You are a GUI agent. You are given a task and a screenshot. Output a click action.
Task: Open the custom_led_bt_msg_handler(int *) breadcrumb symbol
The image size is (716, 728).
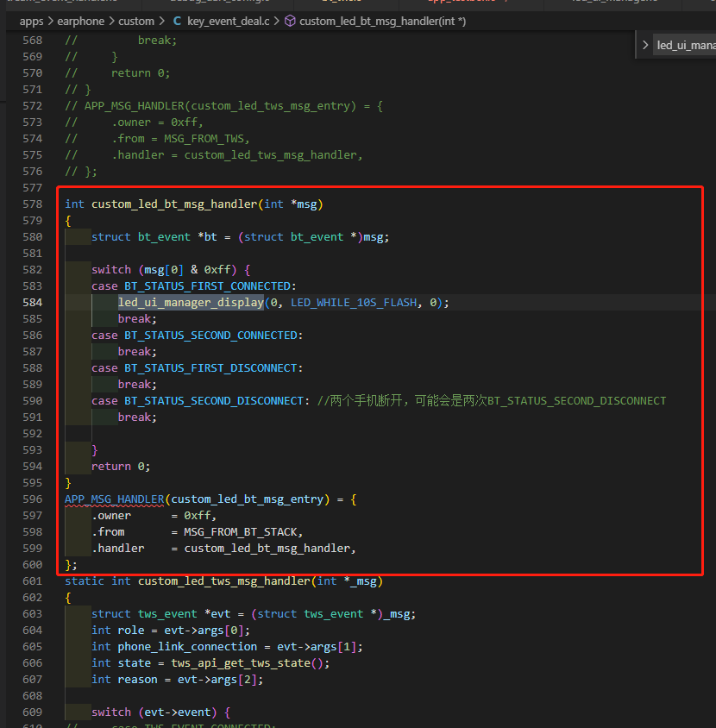point(383,22)
